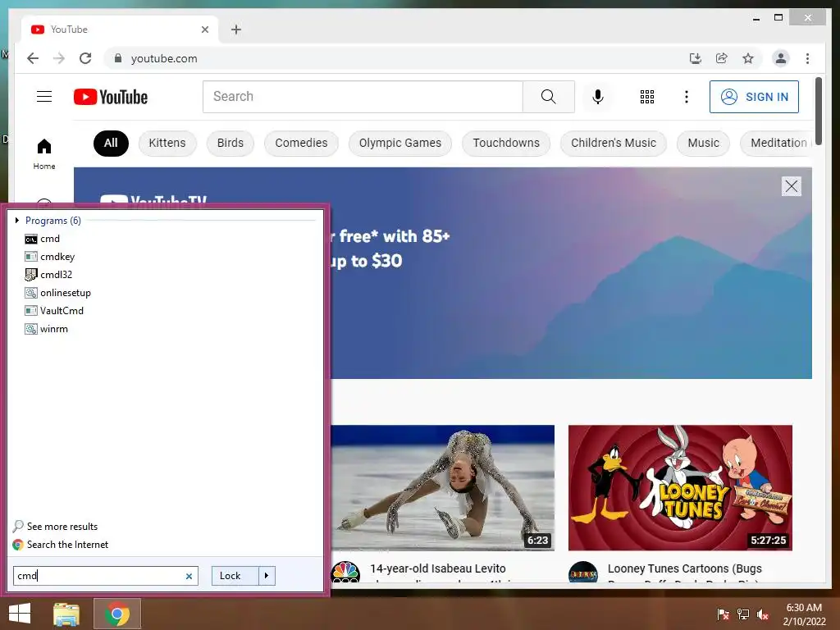Click See more results
The height and width of the screenshot is (630, 840).
55,527
